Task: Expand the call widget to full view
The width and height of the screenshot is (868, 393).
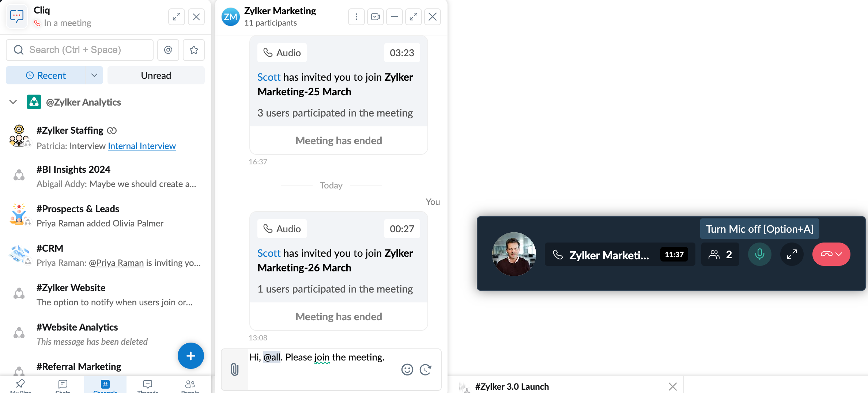Action: coord(792,254)
